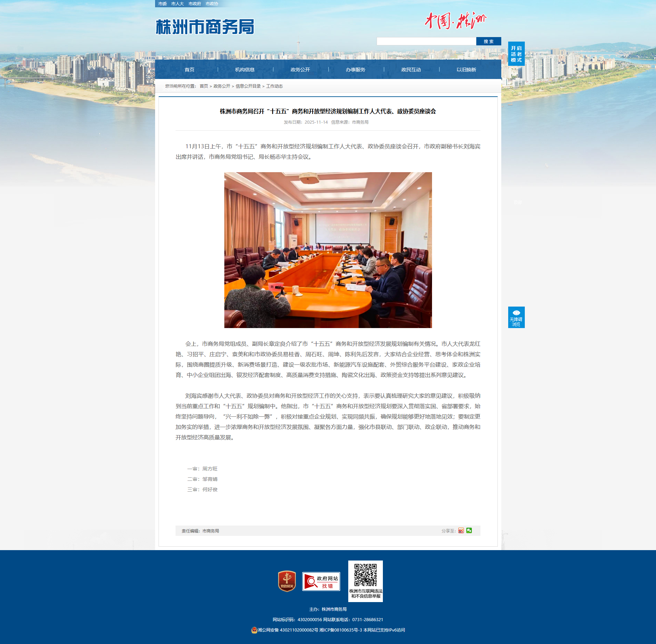Select the 办事服务 navigation item
Image resolution: width=656 pixels, height=644 pixels.
[356, 70]
